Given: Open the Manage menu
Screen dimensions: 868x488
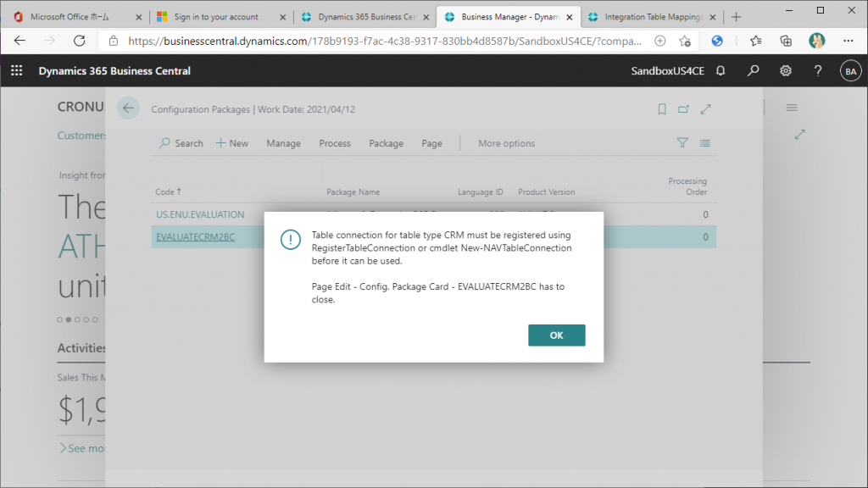Looking at the screenshot, I should [x=283, y=143].
